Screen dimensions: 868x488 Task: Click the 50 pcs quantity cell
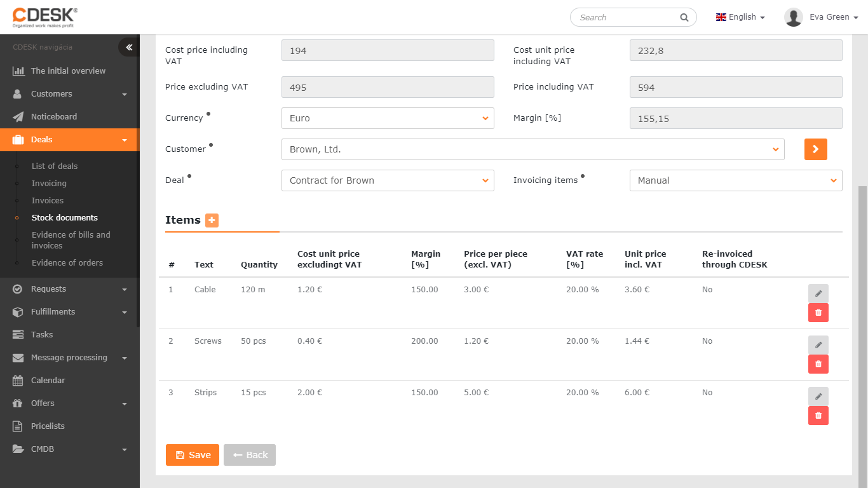click(254, 341)
